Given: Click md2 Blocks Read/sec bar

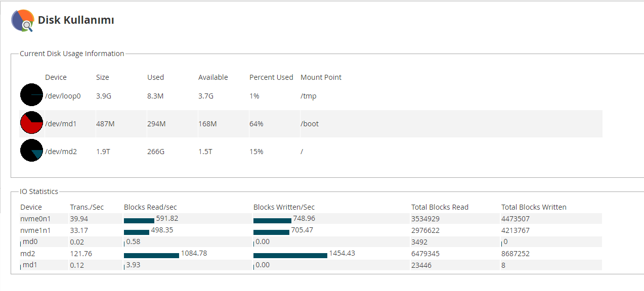Looking at the screenshot, I should 151,255.
